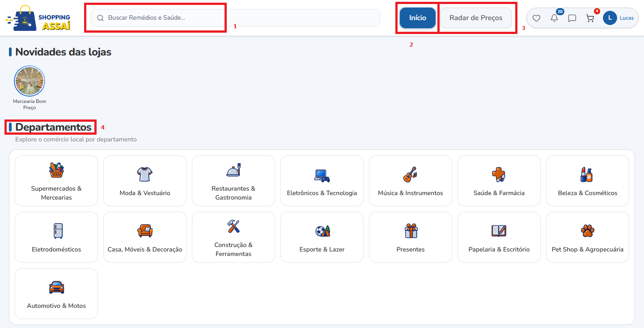Open Moda & Vestuário shirt icon

pos(145,175)
